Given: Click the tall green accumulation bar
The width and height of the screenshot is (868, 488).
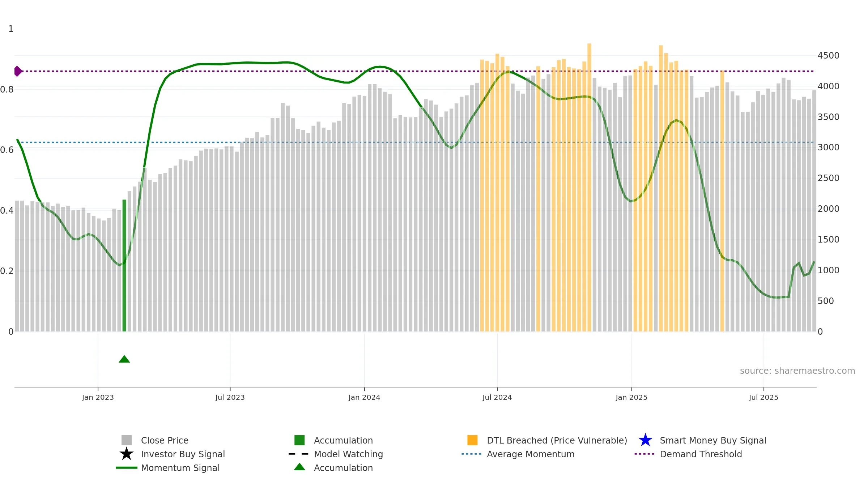Looking at the screenshot, I should point(124,265).
